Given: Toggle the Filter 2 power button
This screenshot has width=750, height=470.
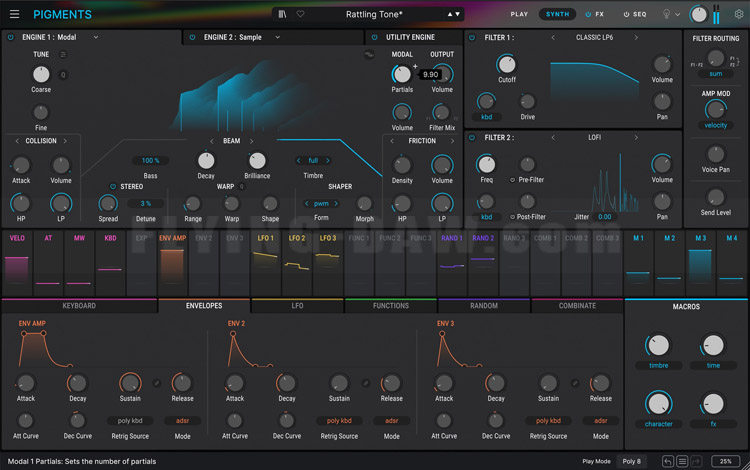Looking at the screenshot, I should click(x=472, y=137).
